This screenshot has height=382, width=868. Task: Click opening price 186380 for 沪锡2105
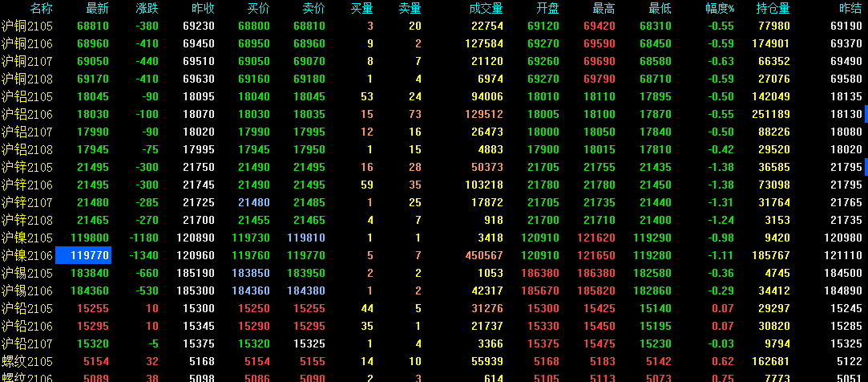[540, 274]
